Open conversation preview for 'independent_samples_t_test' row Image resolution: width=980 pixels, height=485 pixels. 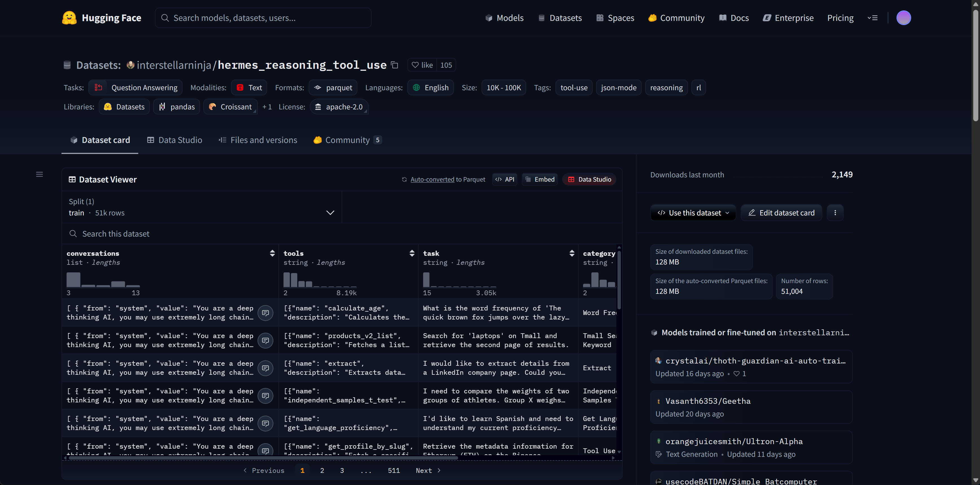[265, 396]
